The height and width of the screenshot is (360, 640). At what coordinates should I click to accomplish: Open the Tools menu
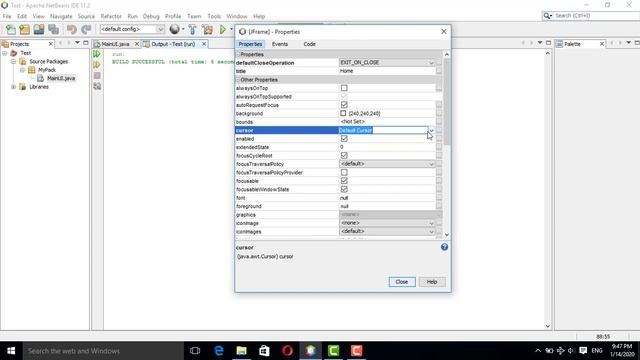(214, 16)
